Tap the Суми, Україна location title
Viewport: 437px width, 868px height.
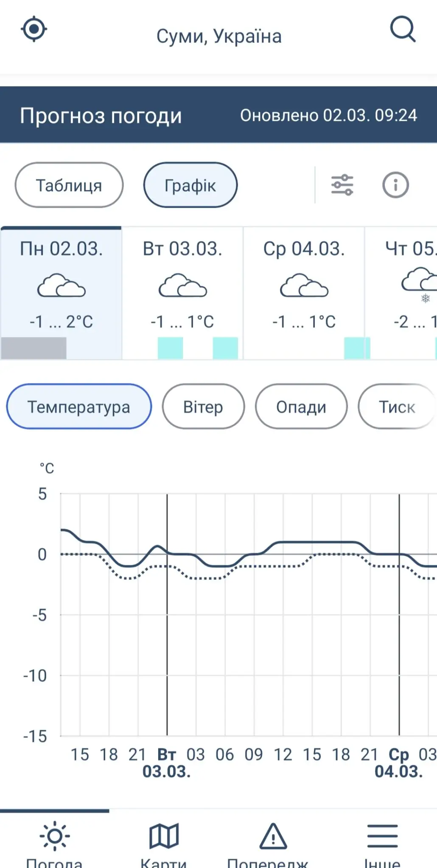[219, 36]
